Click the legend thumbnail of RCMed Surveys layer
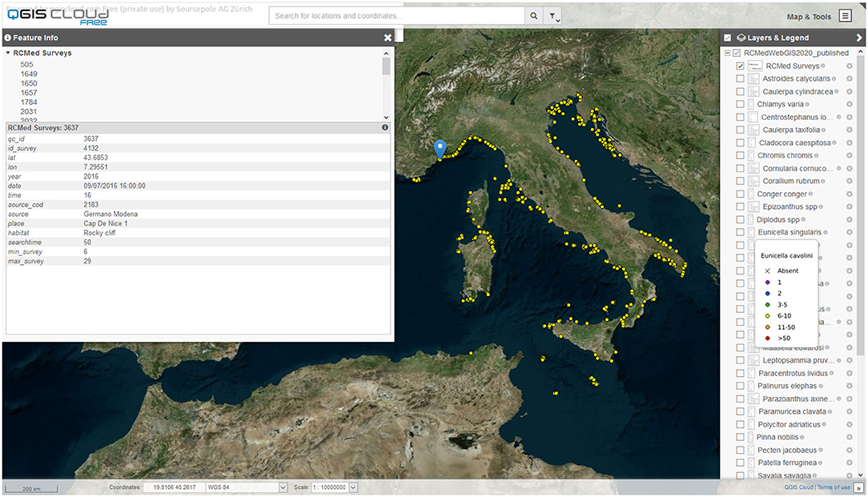Viewport: 868px width, 497px height. [x=754, y=66]
